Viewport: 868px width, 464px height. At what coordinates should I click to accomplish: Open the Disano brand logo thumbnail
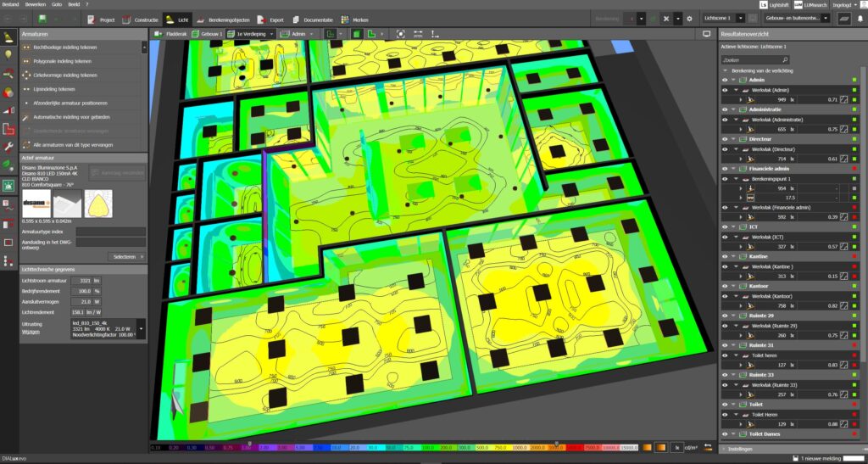[36, 204]
